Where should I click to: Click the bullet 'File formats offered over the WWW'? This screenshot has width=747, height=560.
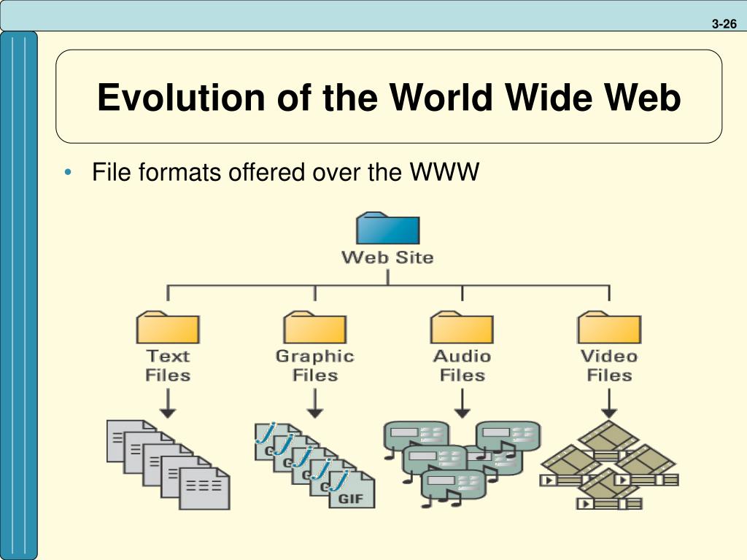[285, 172]
